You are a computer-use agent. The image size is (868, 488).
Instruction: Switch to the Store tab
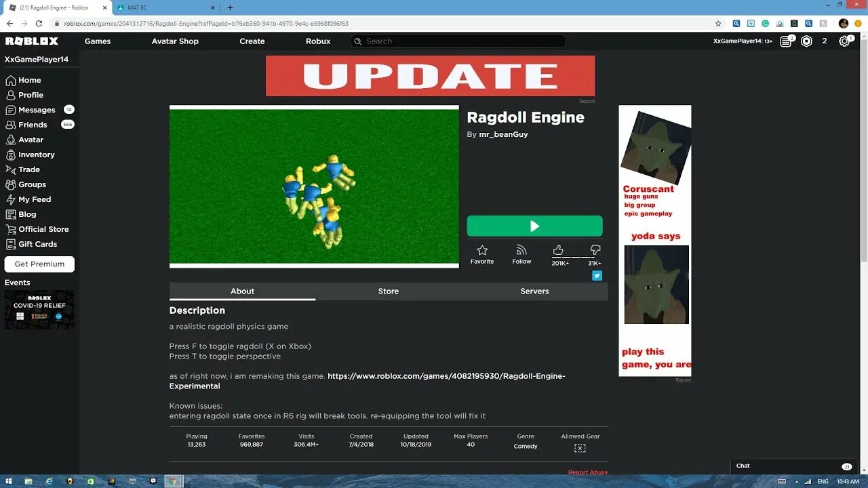coord(389,291)
